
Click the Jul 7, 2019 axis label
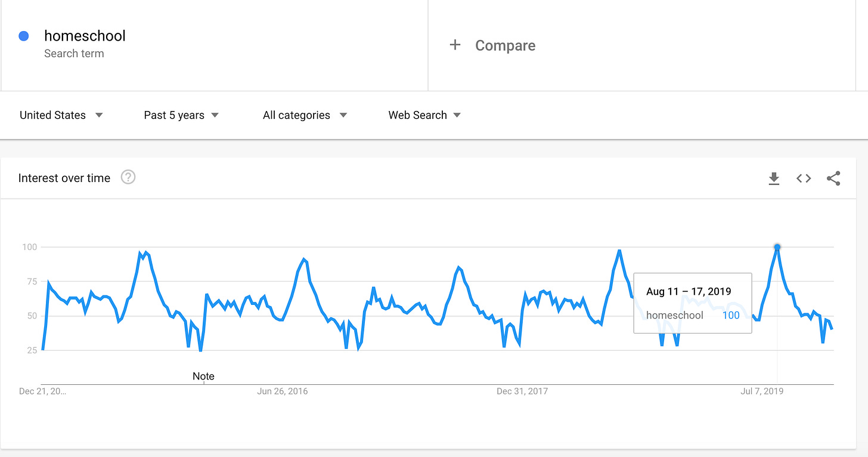762,391
